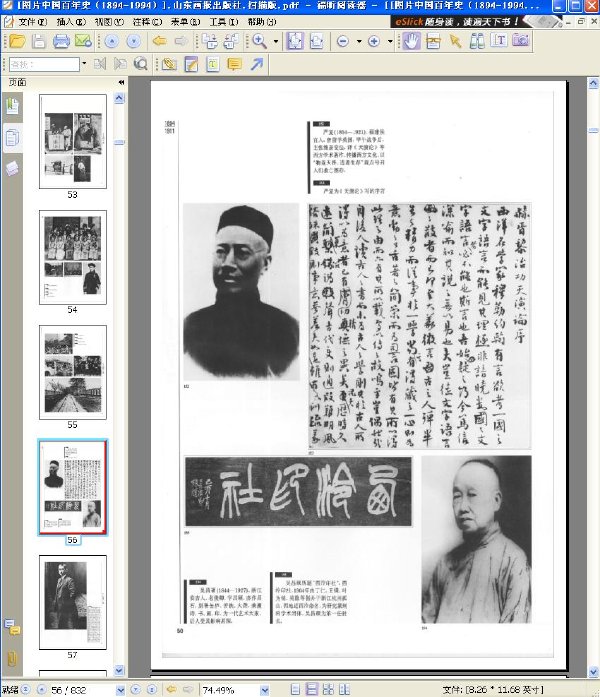
Task: Switch to continuous page layout in the status bar
Action: tap(312, 689)
